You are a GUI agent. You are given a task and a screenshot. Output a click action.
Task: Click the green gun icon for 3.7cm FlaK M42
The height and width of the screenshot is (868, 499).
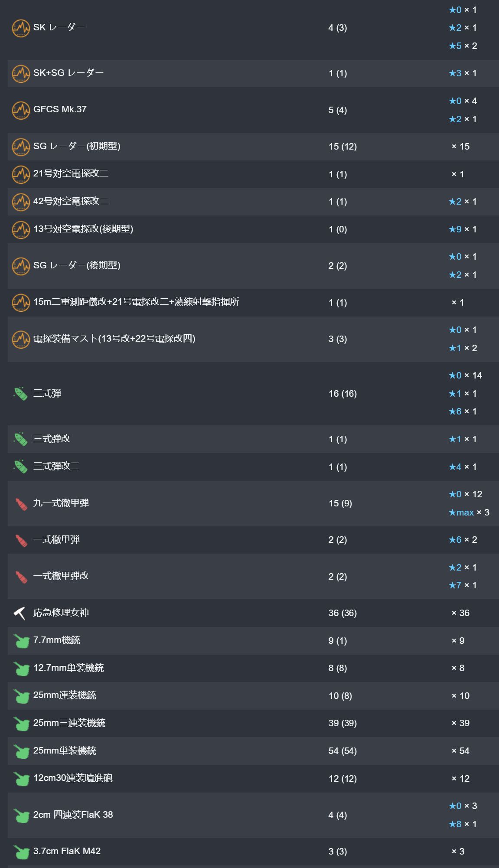click(20, 852)
